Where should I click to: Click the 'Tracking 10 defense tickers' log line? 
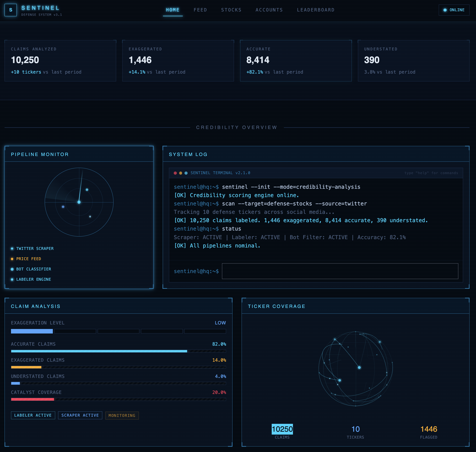(254, 212)
